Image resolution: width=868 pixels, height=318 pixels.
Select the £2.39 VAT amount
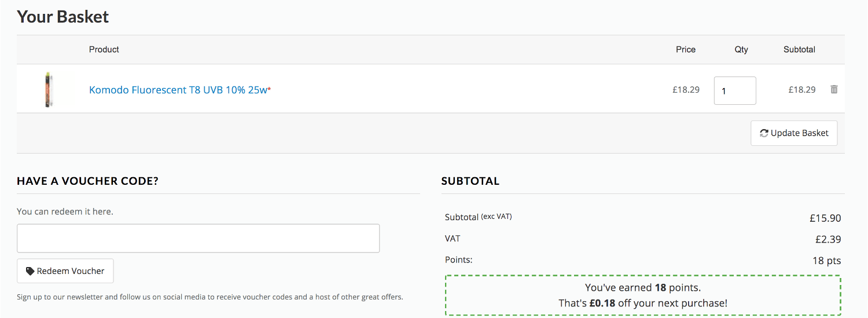(x=828, y=239)
